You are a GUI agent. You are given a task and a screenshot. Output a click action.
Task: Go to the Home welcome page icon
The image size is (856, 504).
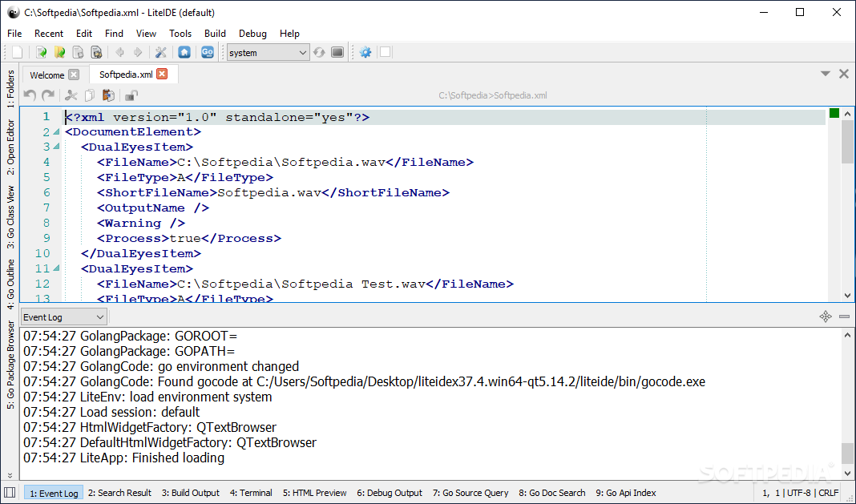click(184, 52)
